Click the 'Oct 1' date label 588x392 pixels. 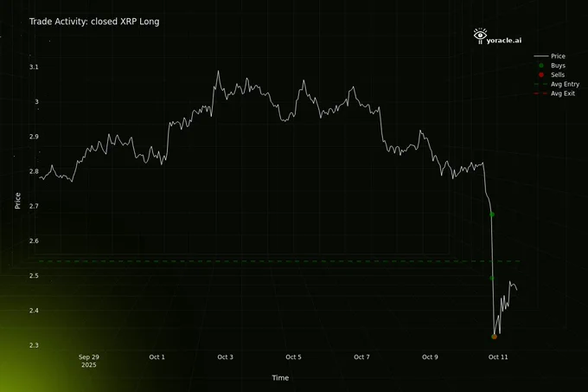pyautogui.click(x=157, y=357)
